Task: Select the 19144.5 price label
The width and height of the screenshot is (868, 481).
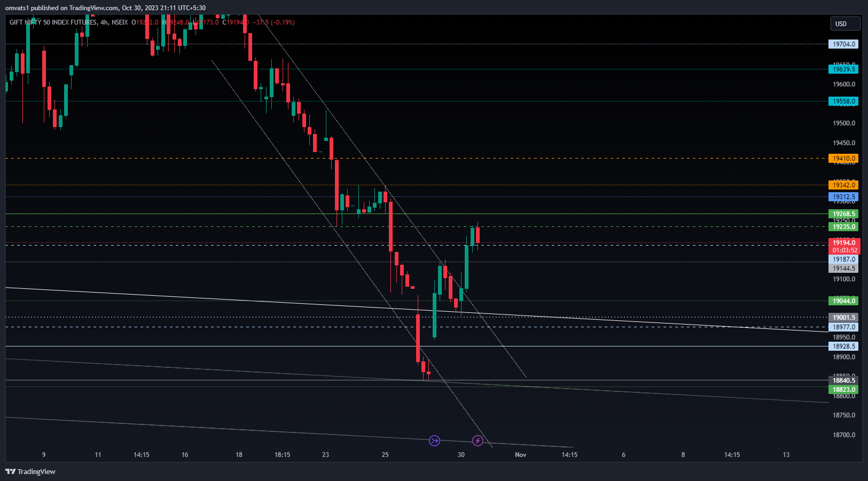Action: coord(844,269)
